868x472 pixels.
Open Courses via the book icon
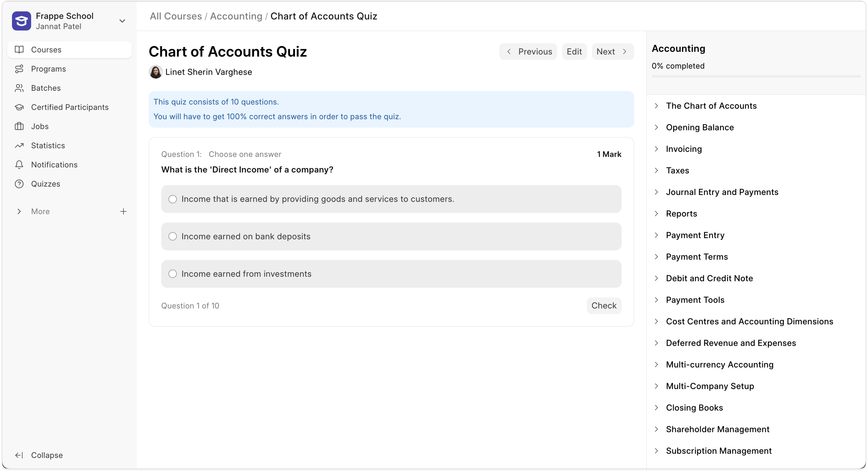(x=19, y=49)
